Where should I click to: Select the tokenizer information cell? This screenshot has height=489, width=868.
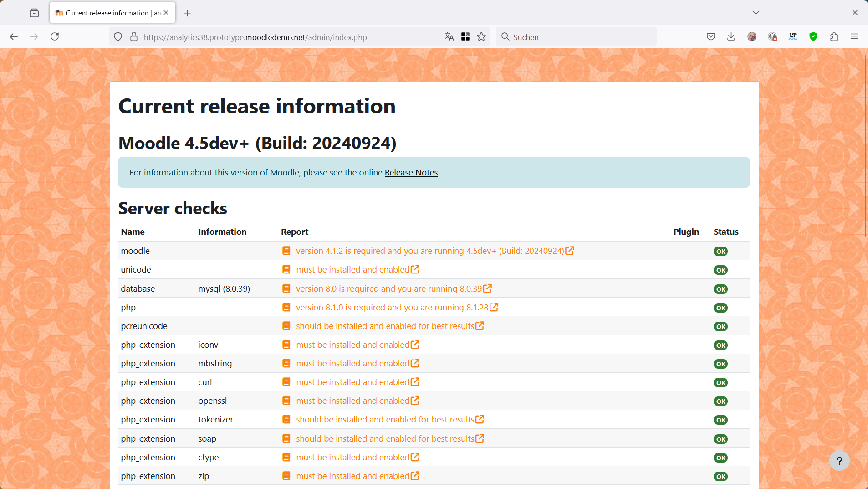215,420
